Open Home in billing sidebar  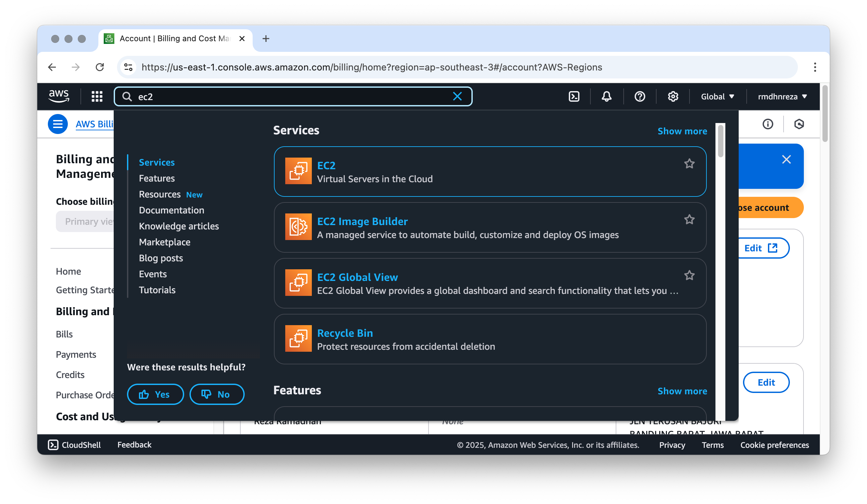(68, 271)
